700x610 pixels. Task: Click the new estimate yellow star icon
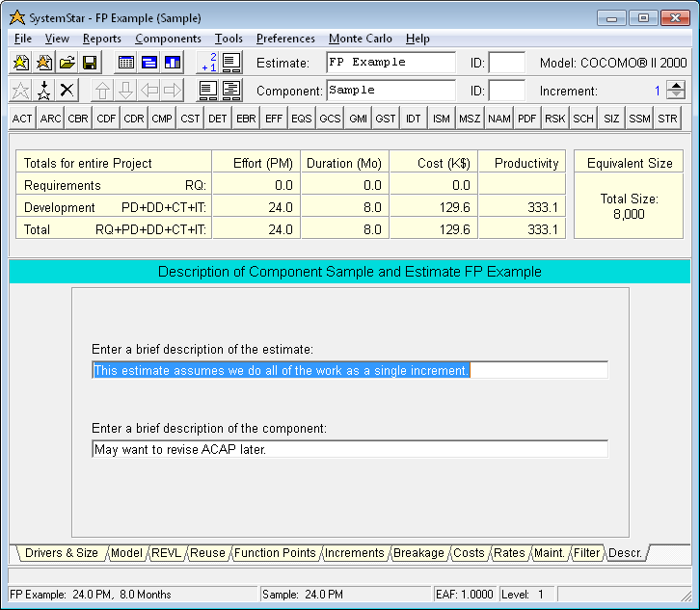[x=20, y=63]
